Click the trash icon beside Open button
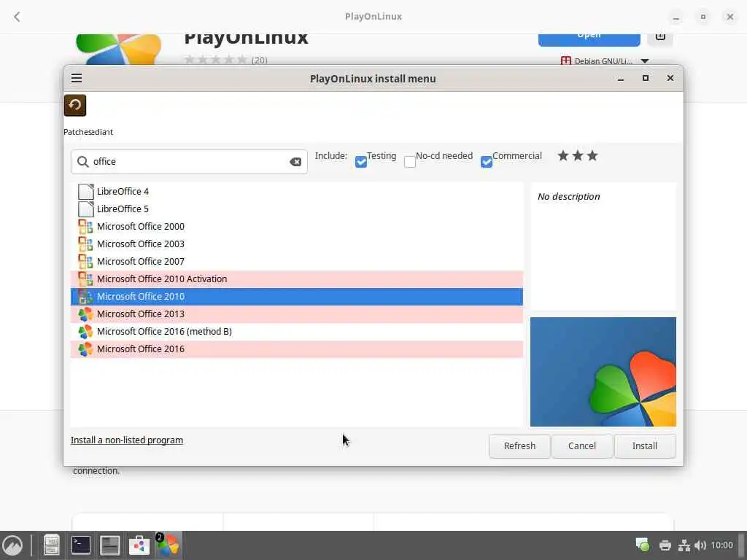Viewport: 747px width, 560px height. click(660, 36)
